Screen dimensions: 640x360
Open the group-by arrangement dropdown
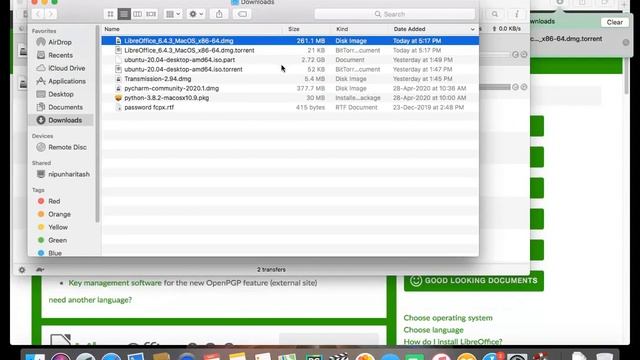click(x=173, y=14)
